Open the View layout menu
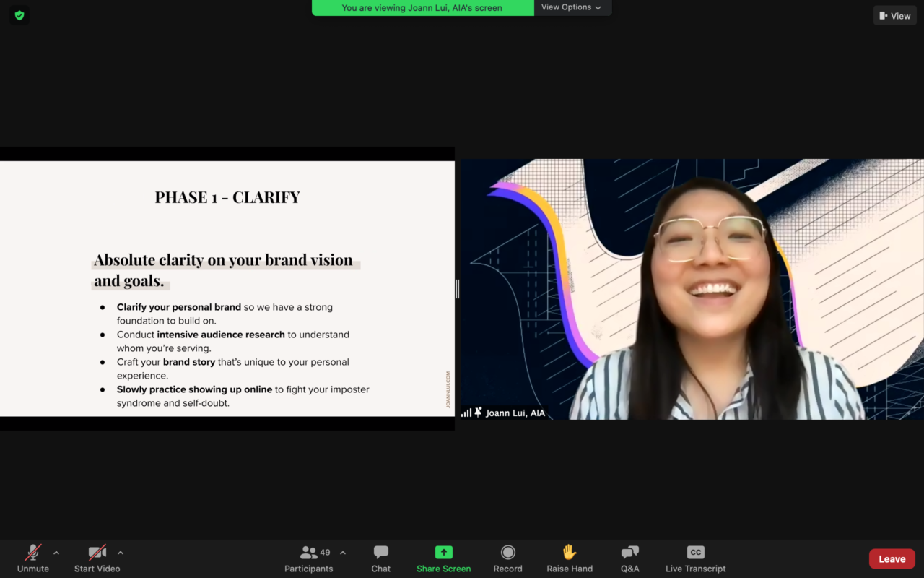Screen dimensions: 924x578 894,15
